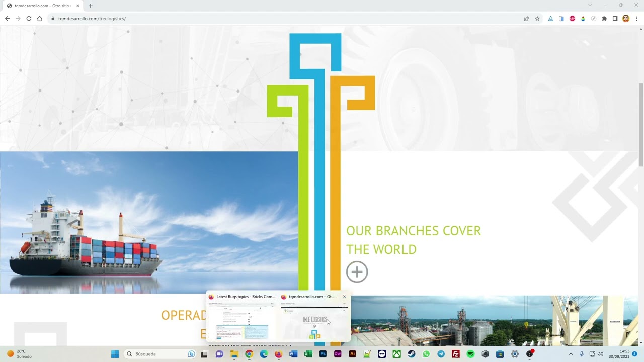Open the Latest Bugs topics Firefox preview
The width and height of the screenshot is (644, 362).
(242, 317)
